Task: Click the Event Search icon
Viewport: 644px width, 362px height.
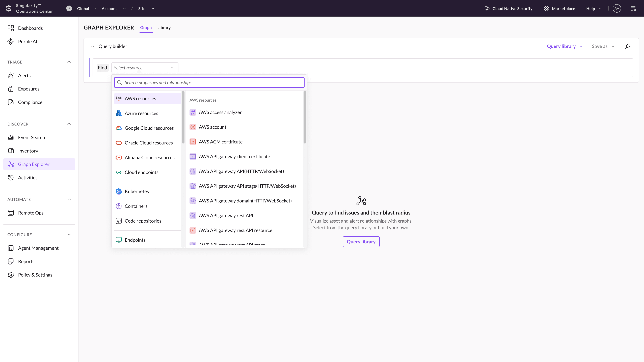Action: 11,138
